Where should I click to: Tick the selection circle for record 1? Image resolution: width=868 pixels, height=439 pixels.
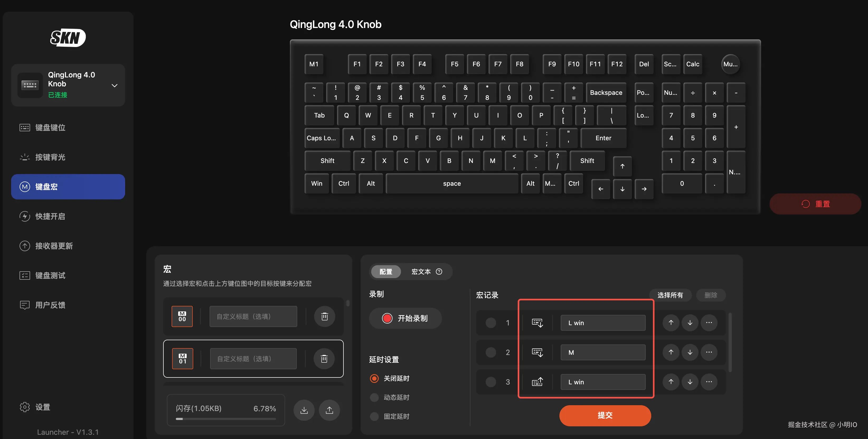[x=490, y=323]
